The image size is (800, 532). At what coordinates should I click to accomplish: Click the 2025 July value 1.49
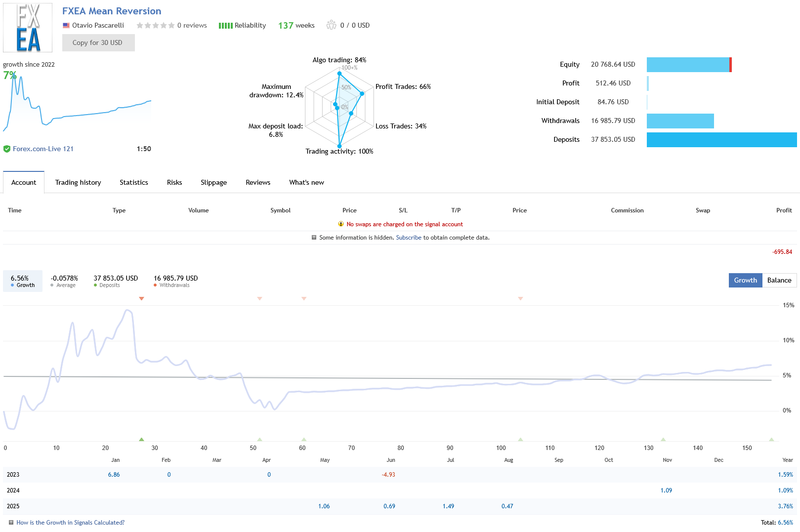pyautogui.click(x=449, y=506)
